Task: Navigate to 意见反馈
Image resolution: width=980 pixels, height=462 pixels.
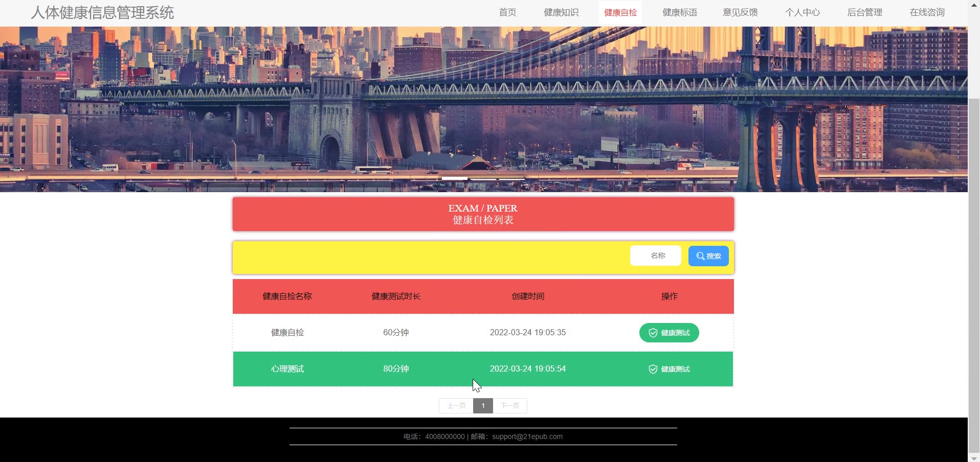Action: pyautogui.click(x=740, y=12)
